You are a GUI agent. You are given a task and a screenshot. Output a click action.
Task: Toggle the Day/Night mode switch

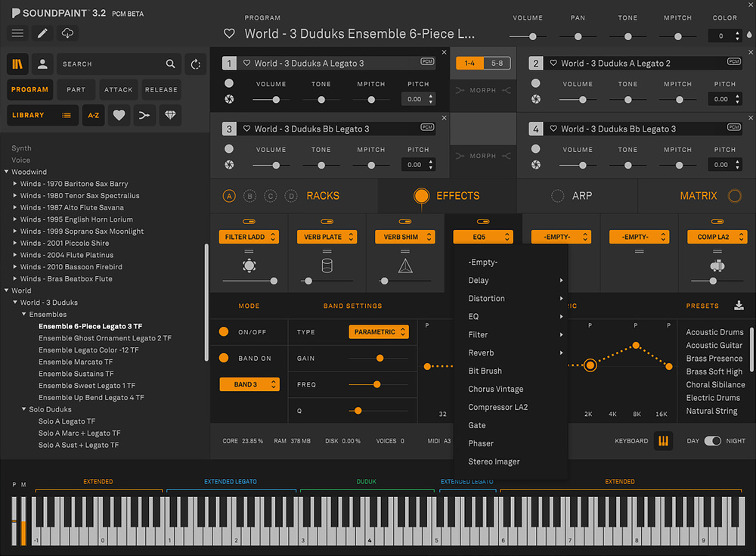712,441
